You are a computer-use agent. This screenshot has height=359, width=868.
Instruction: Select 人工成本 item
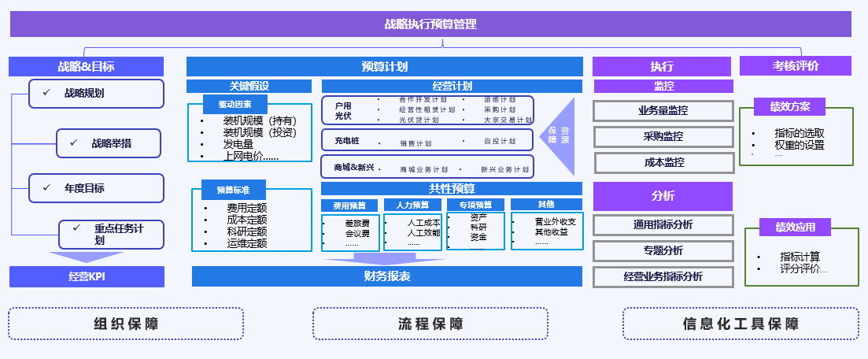[x=423, y=223]
